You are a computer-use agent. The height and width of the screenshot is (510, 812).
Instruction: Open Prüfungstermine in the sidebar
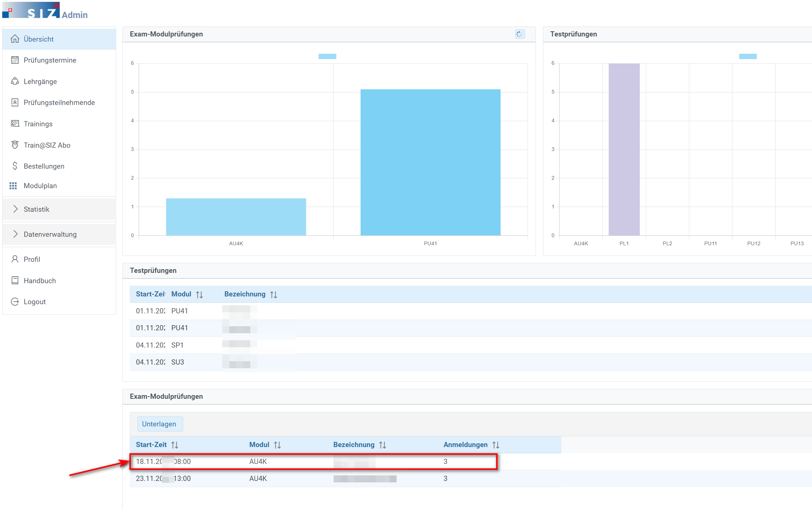pos(59,60)
